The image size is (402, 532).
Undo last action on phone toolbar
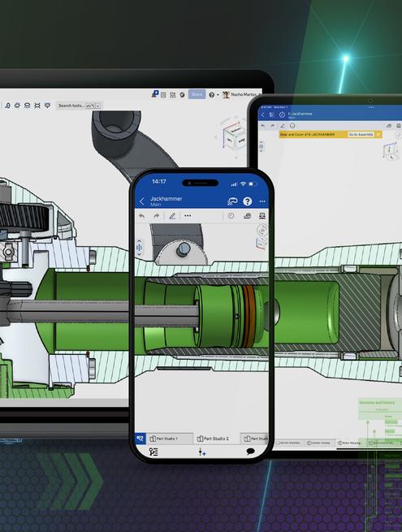pyautogui.click(x=142, y=216)
